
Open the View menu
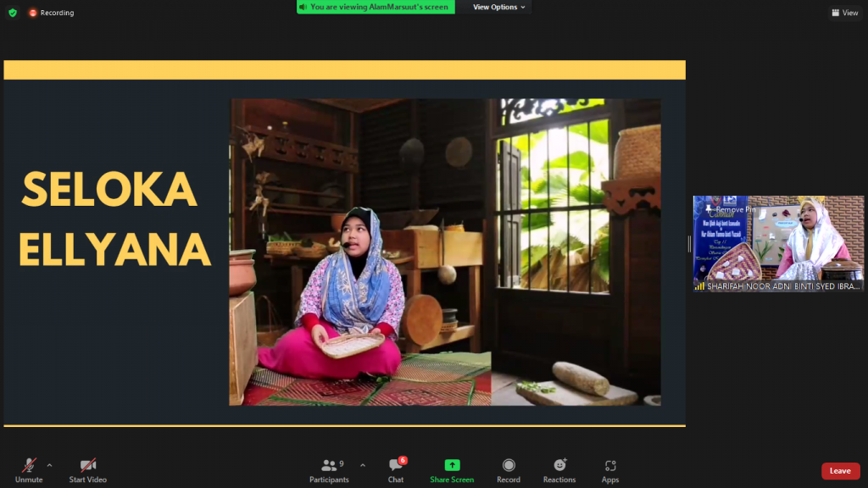tap(844, 12)
